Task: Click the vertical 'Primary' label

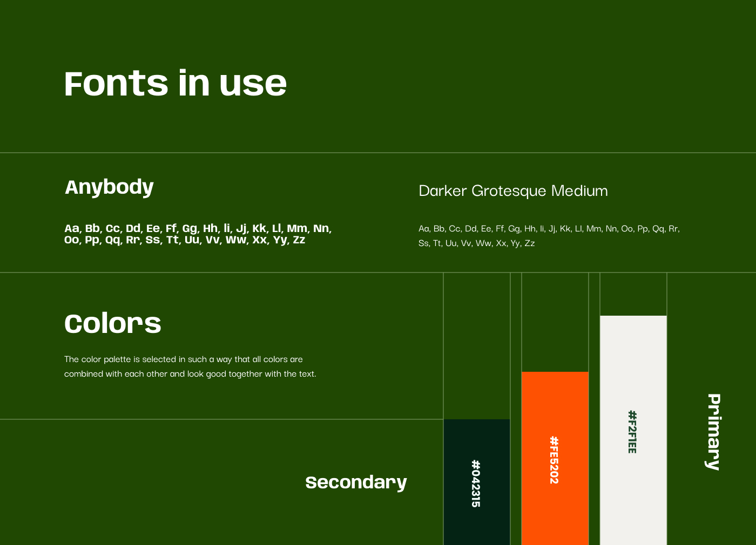Action: point(713,432)
